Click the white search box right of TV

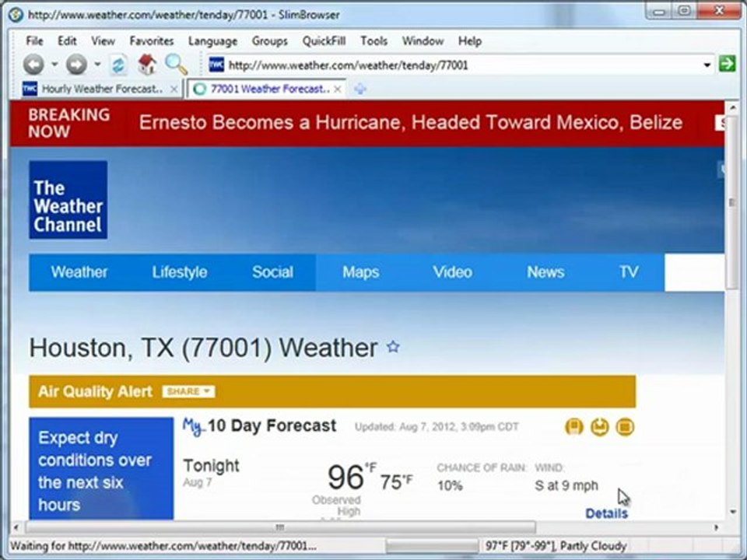click(694, 272)
